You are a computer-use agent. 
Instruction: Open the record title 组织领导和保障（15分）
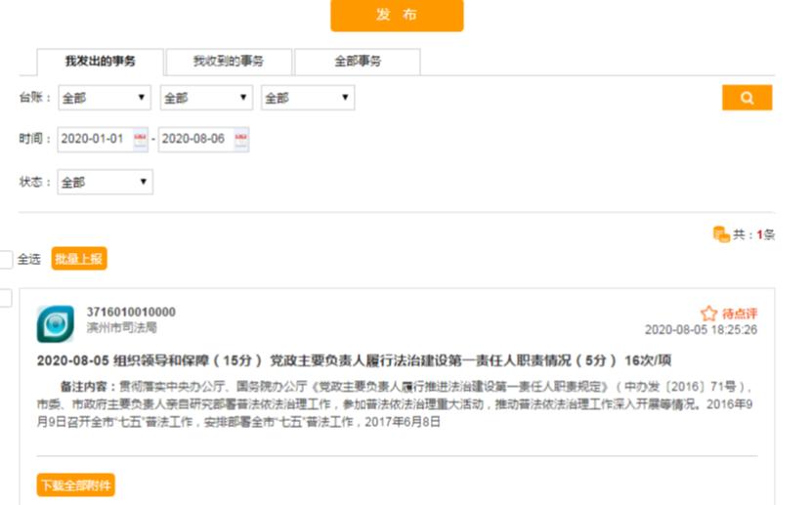pos(354,360)
